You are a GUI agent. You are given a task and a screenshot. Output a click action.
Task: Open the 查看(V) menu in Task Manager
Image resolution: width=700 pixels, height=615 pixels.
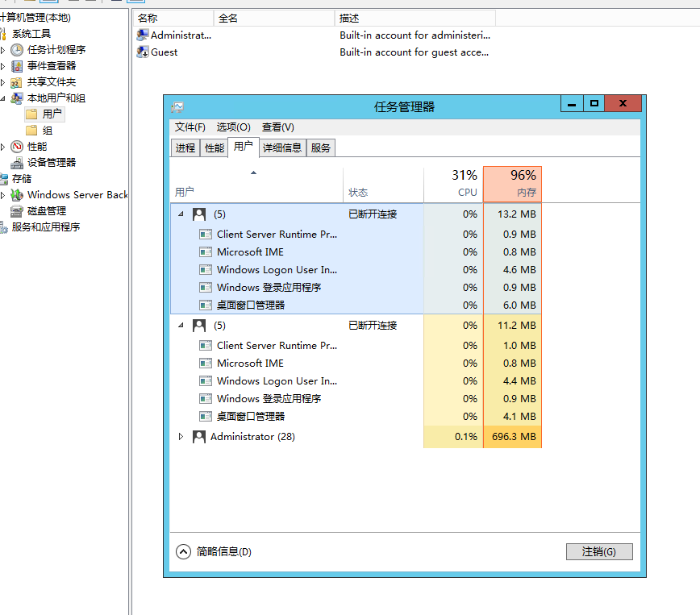point(277,127)
